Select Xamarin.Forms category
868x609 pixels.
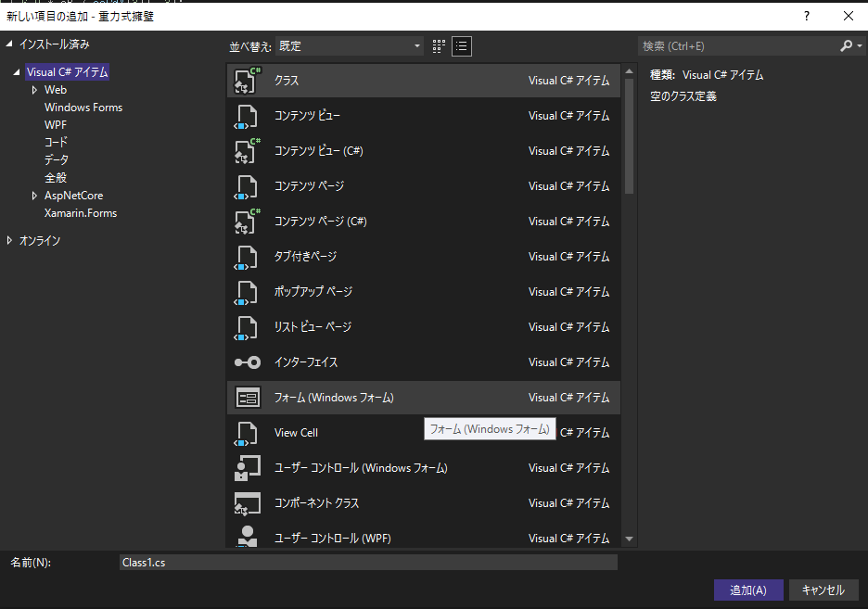81,213
